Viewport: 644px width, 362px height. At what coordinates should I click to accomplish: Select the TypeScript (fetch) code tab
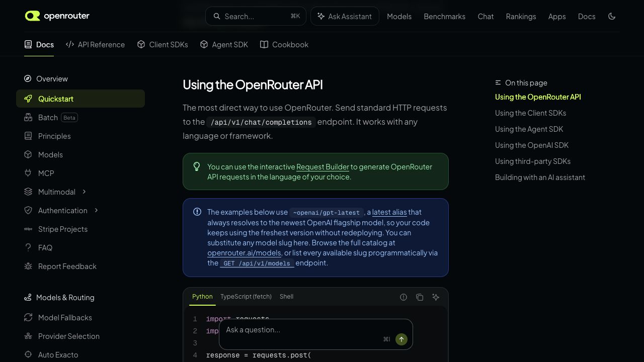pos(246,297)
